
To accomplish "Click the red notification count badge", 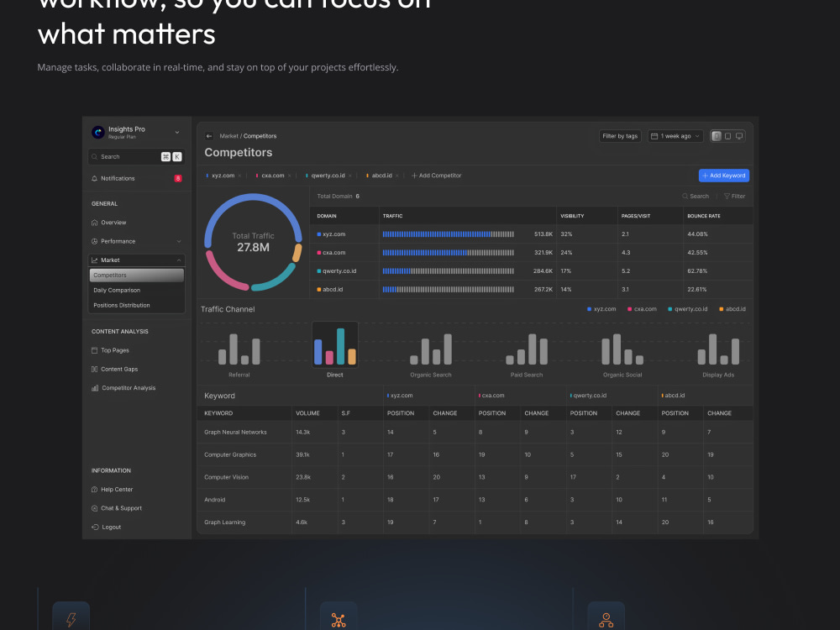I will 178,178.
